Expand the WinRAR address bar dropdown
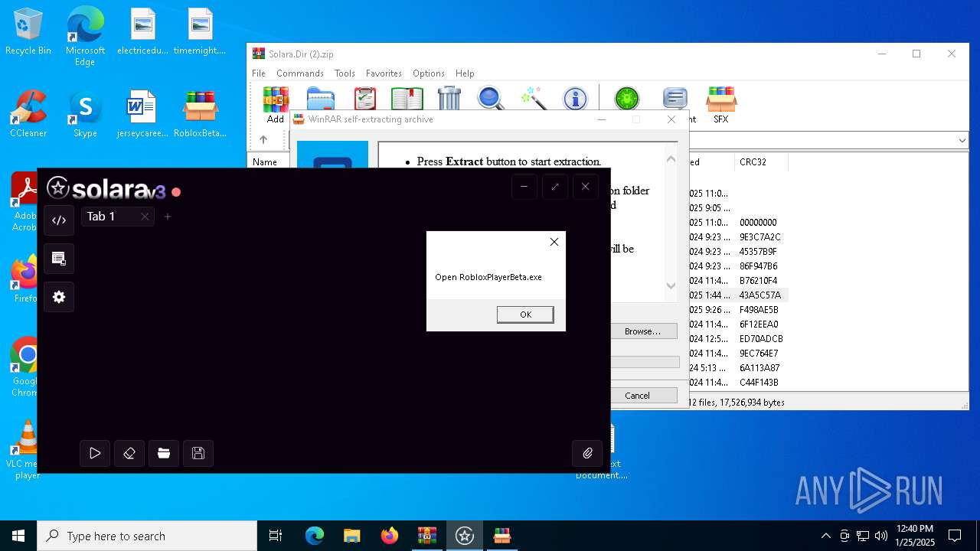 [x=962, y=140]
